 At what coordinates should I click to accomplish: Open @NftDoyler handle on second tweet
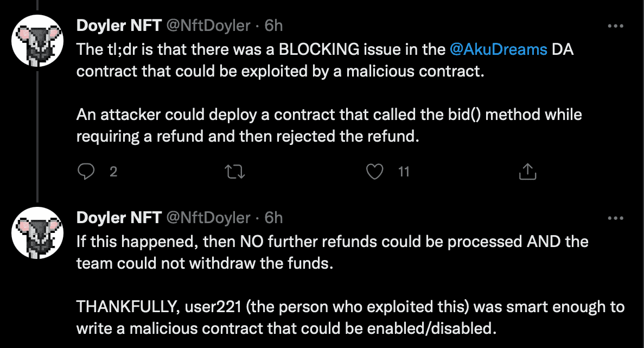tap(208, 218)
